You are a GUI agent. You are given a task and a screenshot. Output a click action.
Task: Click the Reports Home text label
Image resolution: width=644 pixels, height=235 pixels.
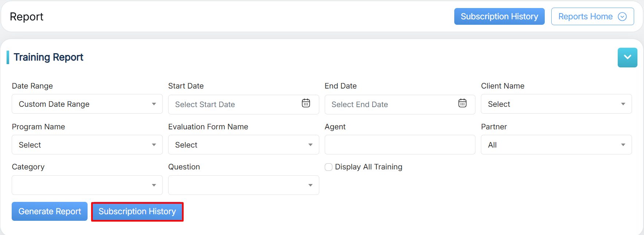point(585,17)
